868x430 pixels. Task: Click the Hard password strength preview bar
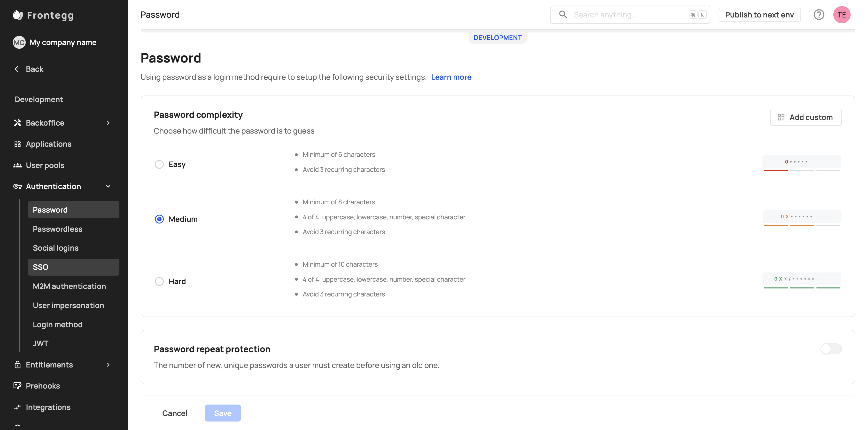[x=802, y=281]
